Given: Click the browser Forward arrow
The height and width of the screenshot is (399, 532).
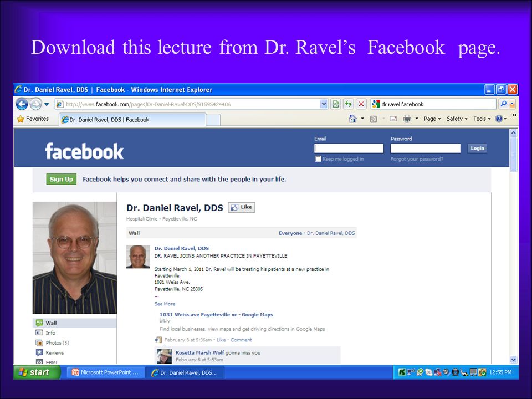Looking at the screenshot, I should pyautogui.click(x=35, y=104).
